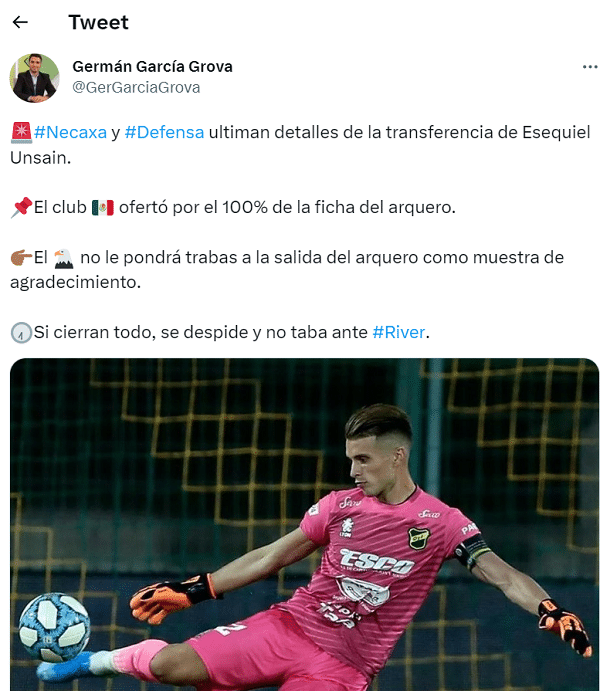600x691 pixels.
Task: Open the #Defensa hashtag
Action: coord(164,132)
